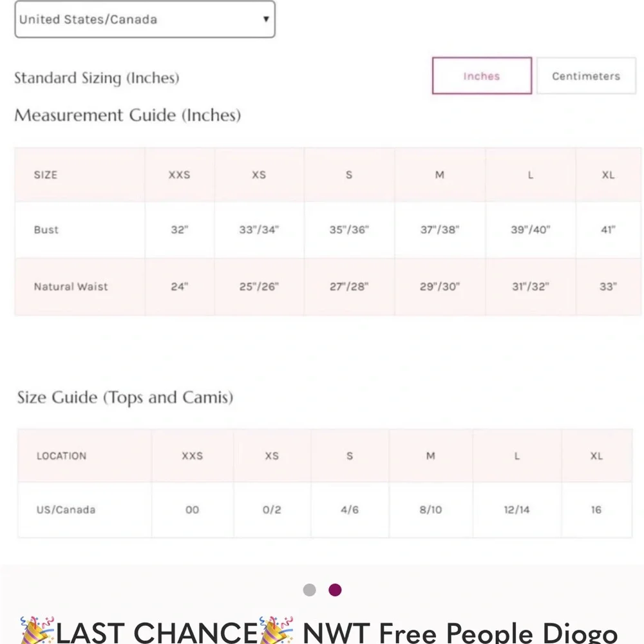Viewport: 644px width, 644px height.
Task: Click the dropdown arrow in region selector
Action: [x=265, y=19]
